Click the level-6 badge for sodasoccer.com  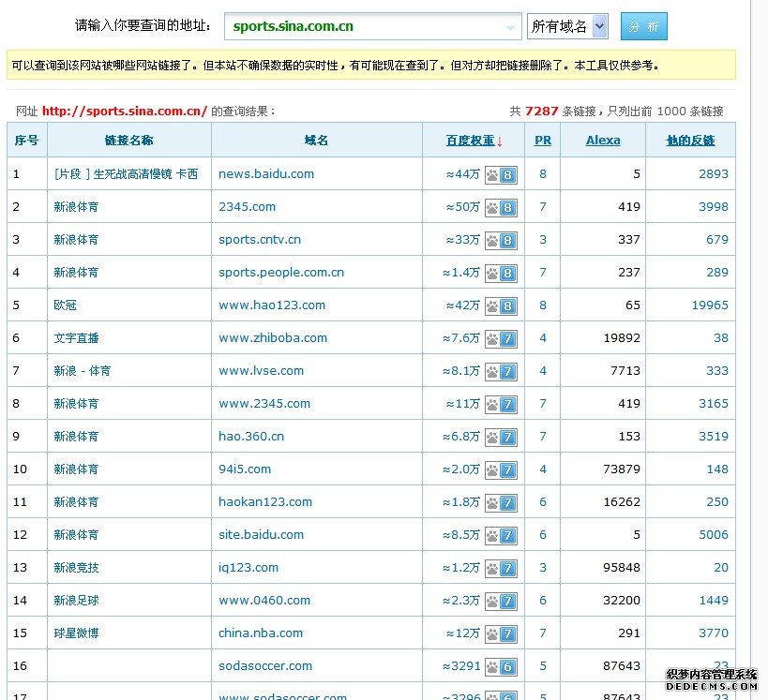pos(503,666)
